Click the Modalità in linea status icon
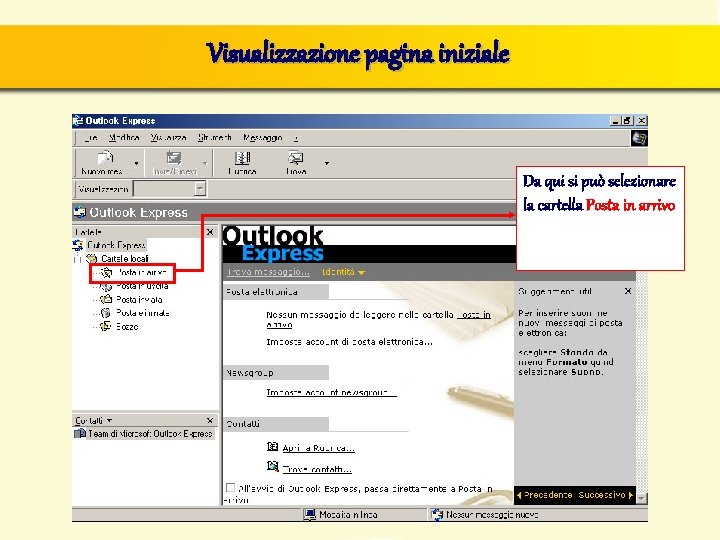Screen dimensions: 720x540 coord(310,514)
